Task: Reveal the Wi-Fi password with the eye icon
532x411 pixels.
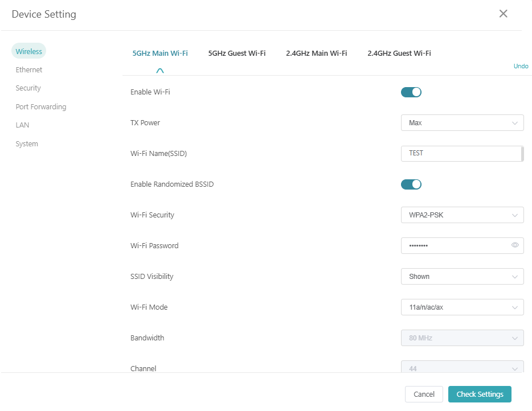Action: [x=514, y=245]
